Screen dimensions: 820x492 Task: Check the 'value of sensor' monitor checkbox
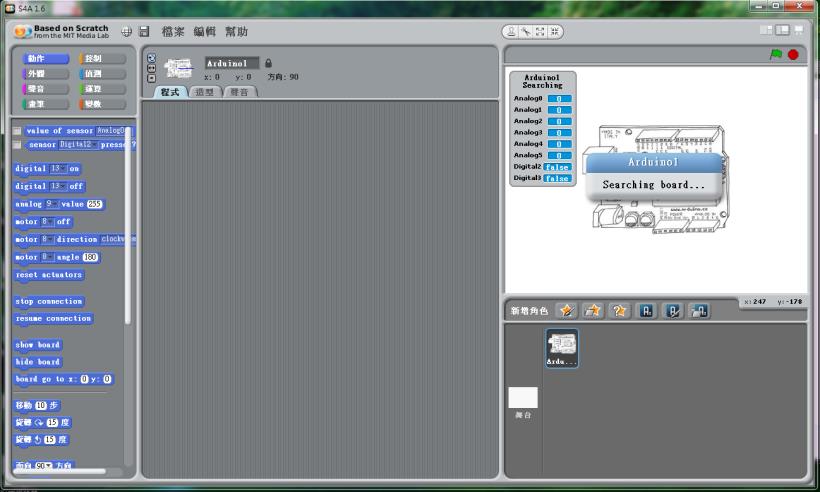click(x=17, y=131)
